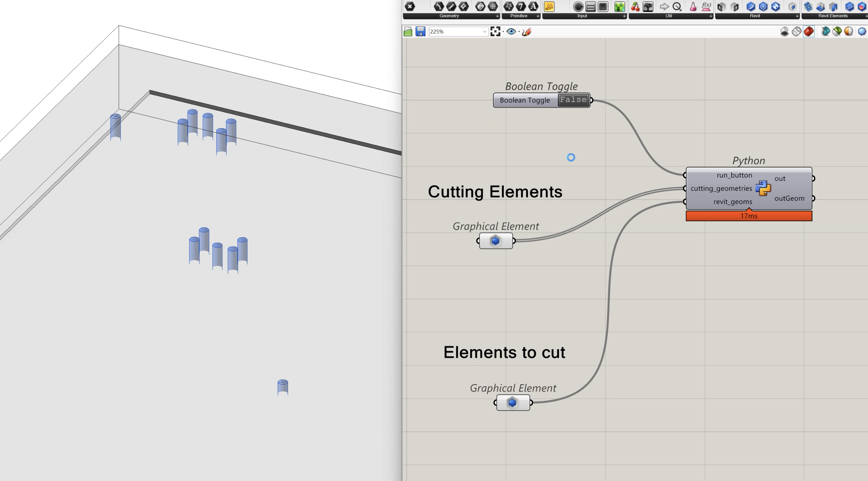Select the Brep parameter icon

point(481,6)
